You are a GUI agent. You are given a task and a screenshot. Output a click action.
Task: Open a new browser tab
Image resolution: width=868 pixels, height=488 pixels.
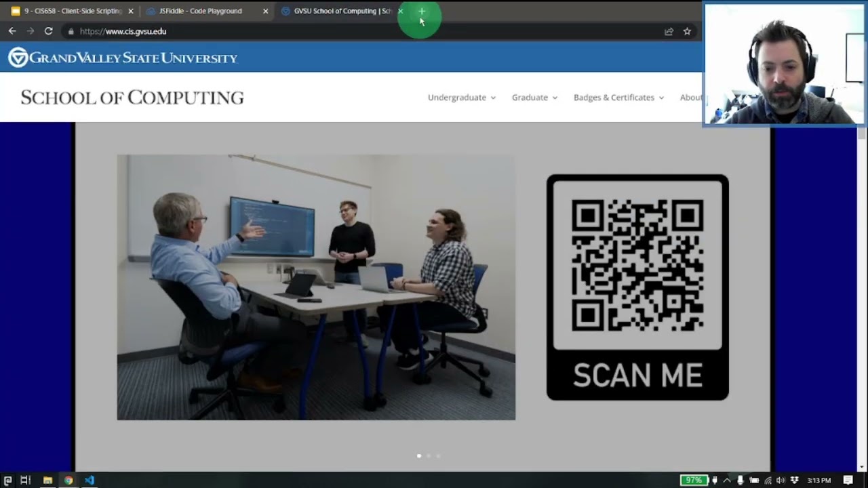(x=421, y=12)
